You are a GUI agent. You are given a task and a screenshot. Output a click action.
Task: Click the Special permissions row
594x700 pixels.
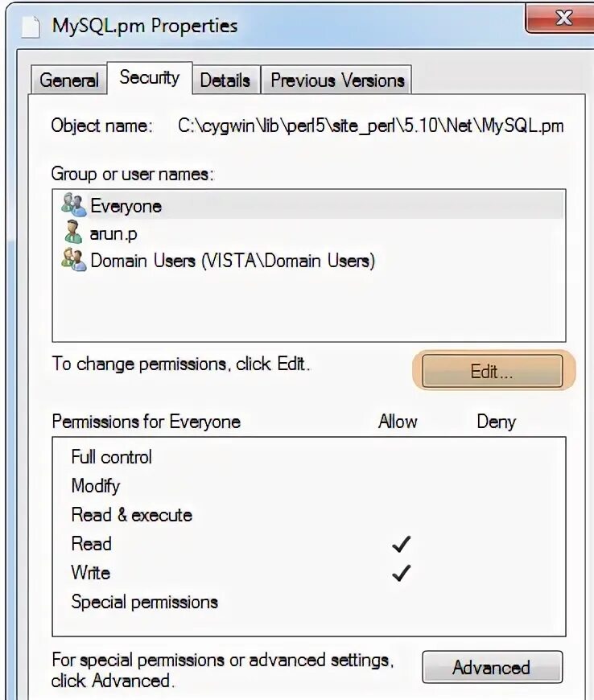(x=145, y=602)
